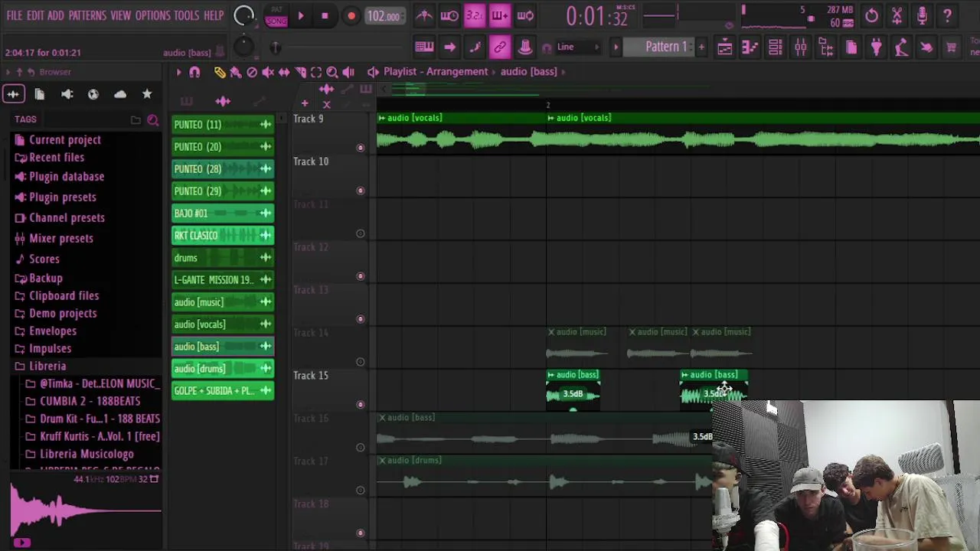Mute Track 15 with its LED
Image resolution: width=980 pixels, height=551 pixels.
(x=360, y=405)
